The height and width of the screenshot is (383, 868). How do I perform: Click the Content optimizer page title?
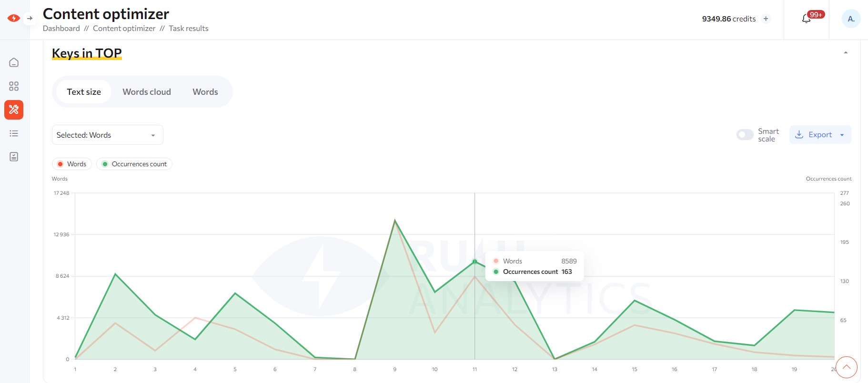tap(106, 14)
